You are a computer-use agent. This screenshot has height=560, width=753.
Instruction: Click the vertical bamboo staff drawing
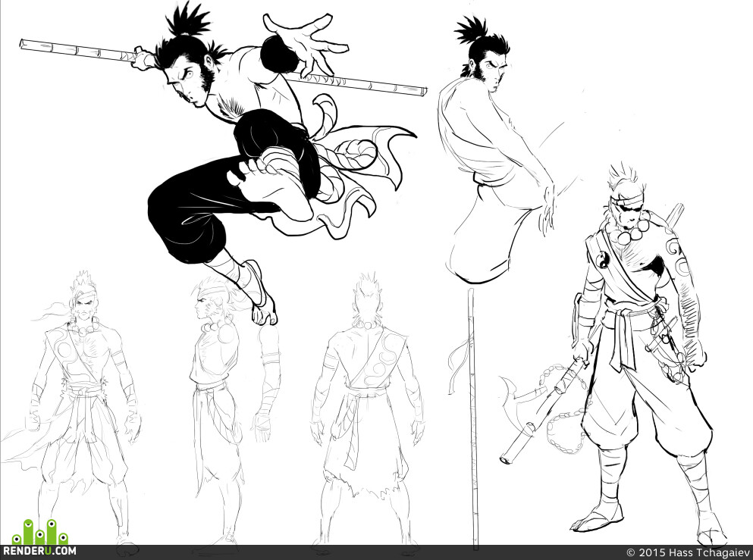tap(472, 418)
